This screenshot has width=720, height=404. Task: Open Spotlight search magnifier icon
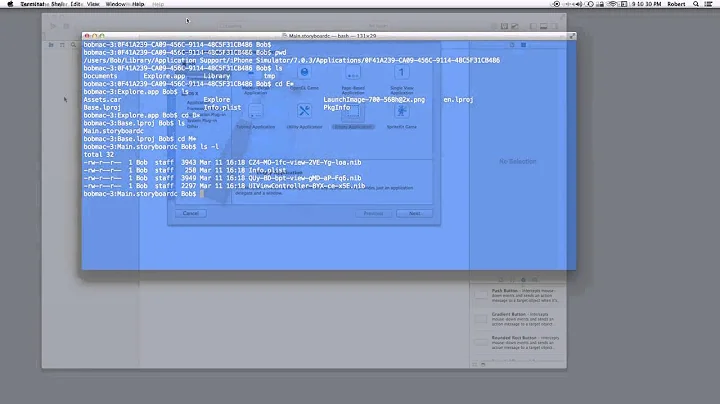[x=696, y=4]
